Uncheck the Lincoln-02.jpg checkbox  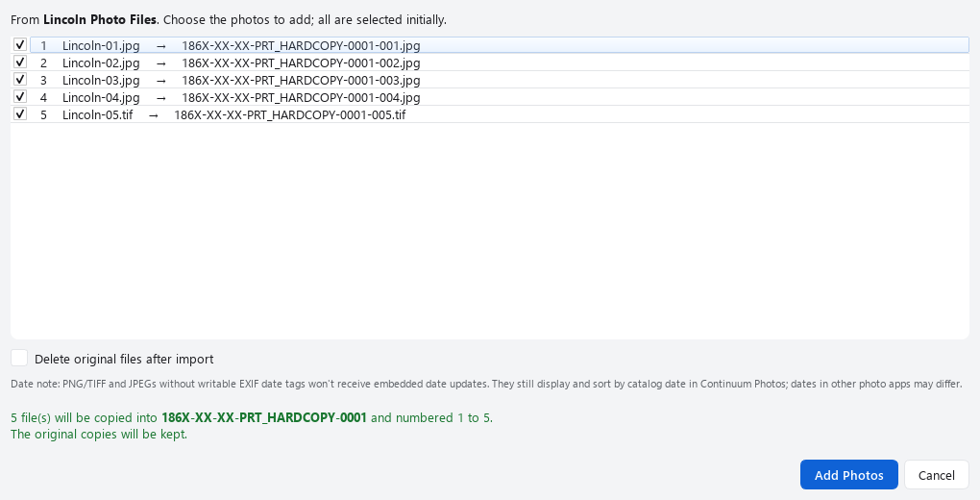pos(20,62)
